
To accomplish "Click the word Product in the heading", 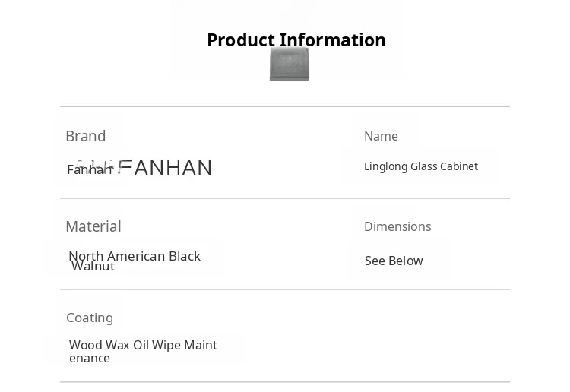I will coord(241,40).
